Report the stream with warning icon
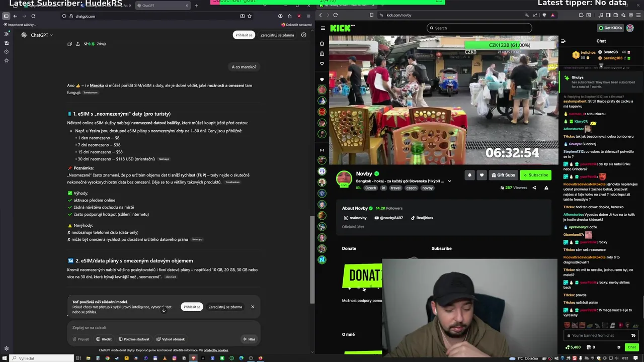Viewport: 644px width, 362px height. (x=546, y=188)
